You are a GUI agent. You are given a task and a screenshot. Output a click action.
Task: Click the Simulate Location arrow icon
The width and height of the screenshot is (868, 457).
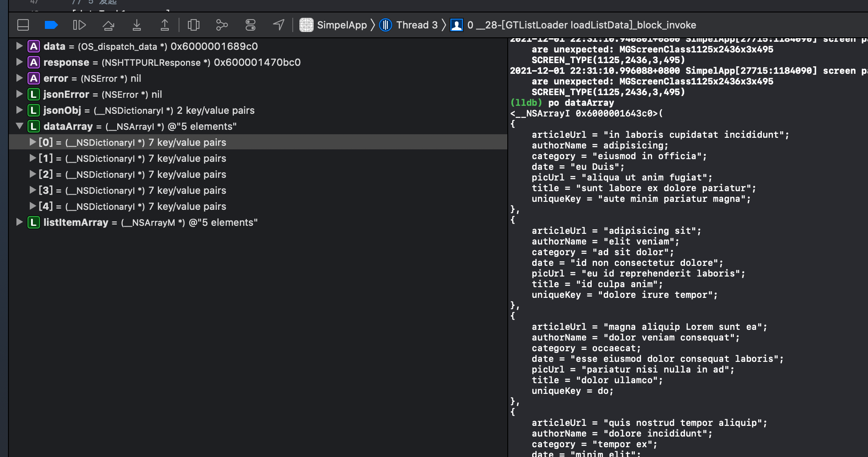click(x=279, y=25)
